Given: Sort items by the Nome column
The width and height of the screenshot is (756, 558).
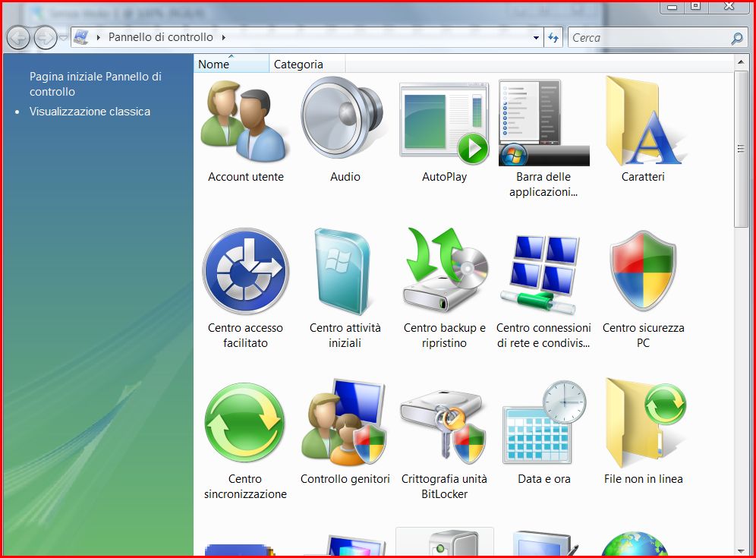Looking at the screenshot, I should [x=232, y=64].
